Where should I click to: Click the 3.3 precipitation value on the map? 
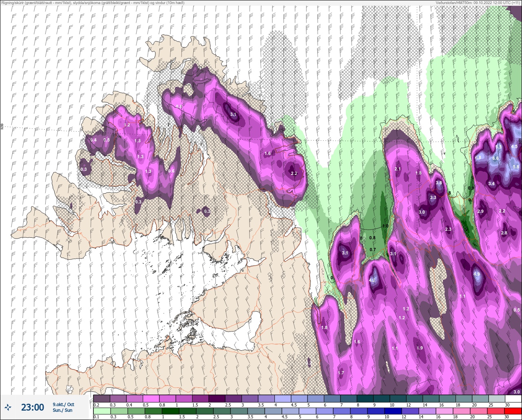433,197
